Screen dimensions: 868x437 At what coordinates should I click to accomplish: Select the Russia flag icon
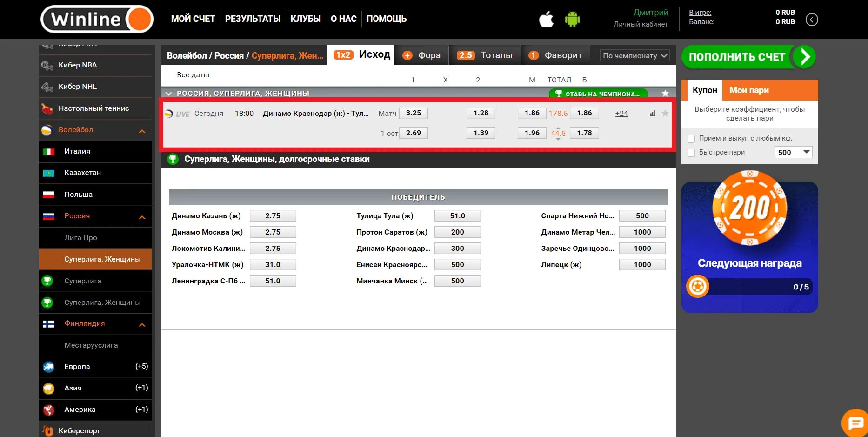(x=48, y=216)
